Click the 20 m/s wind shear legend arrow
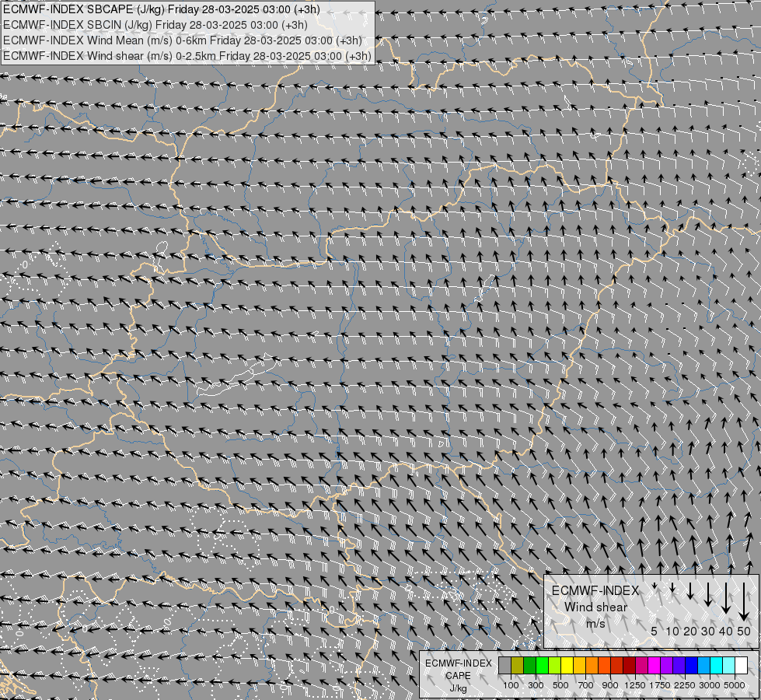Screen dimensions: 761x700 (x=690, y=590)
